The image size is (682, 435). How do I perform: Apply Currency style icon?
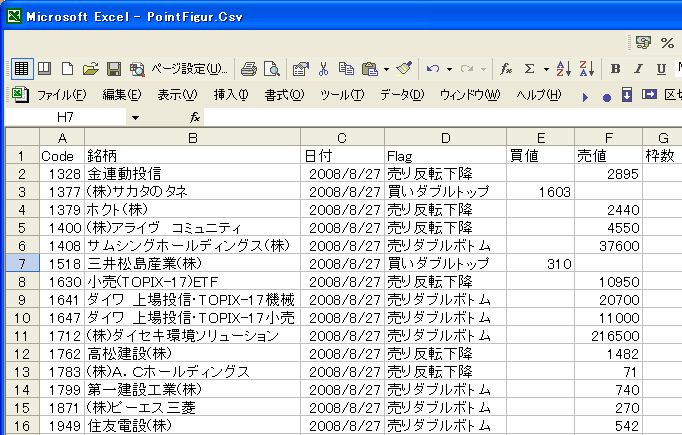coord(643,43)
